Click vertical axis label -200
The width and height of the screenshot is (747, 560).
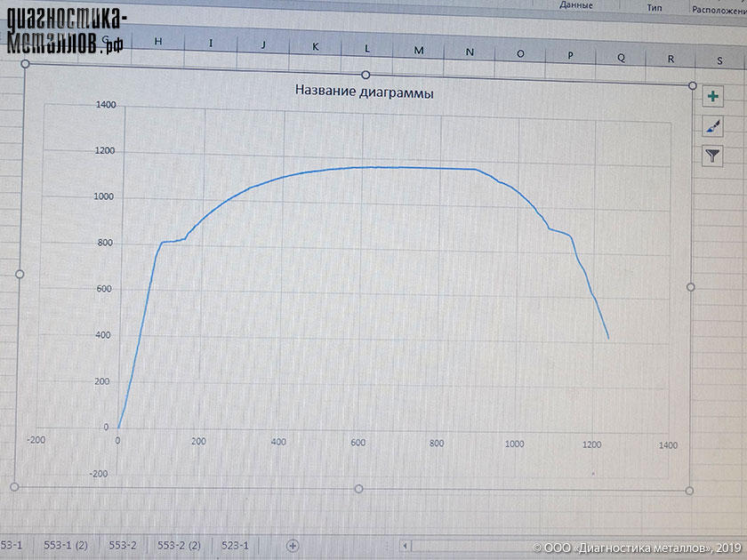coord(99,474)
